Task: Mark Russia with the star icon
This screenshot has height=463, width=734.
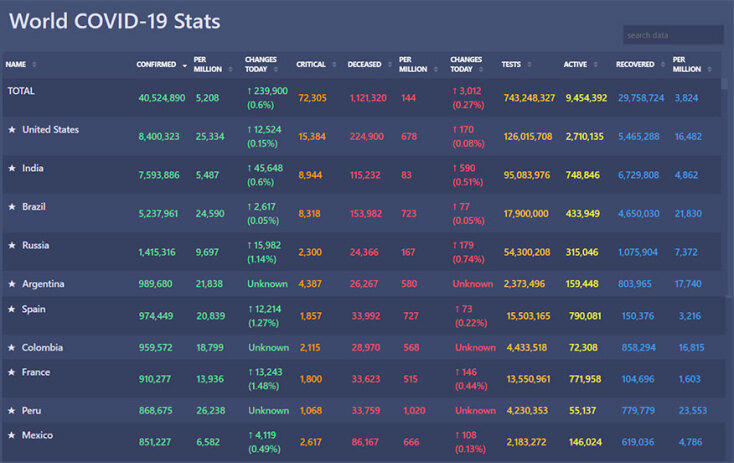Action: [x=12, y=245]
